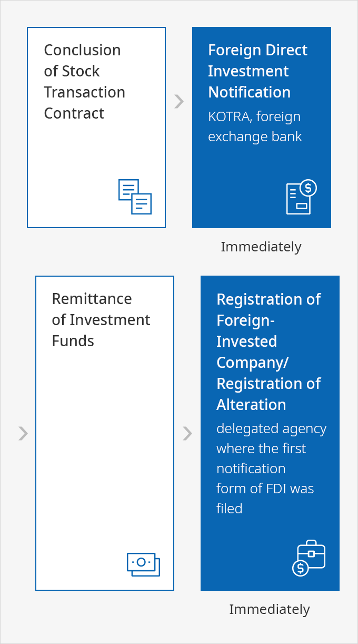The image size is (358, 644).
Task: Click the delegated agency description text
Action: tap(272, 469)
